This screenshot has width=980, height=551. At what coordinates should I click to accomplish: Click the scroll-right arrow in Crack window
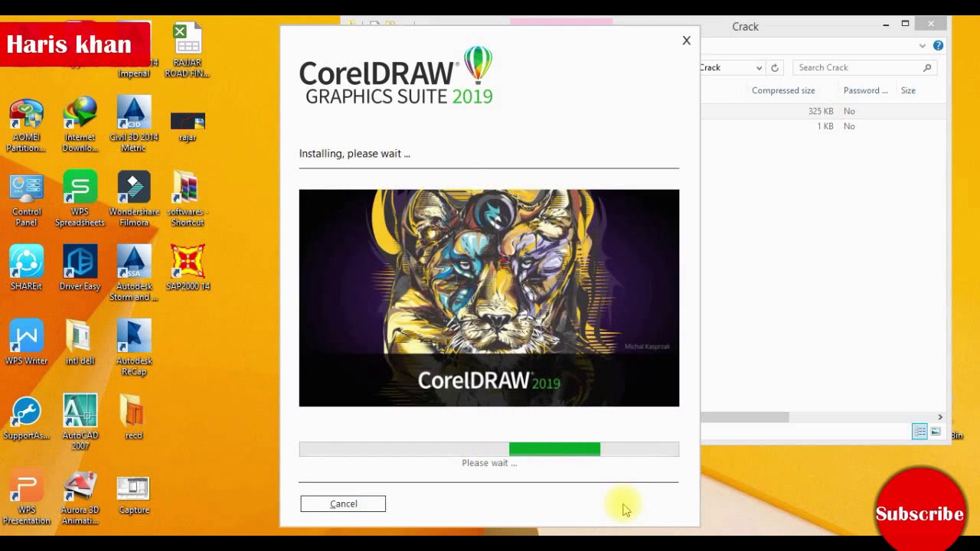point(940,417)
